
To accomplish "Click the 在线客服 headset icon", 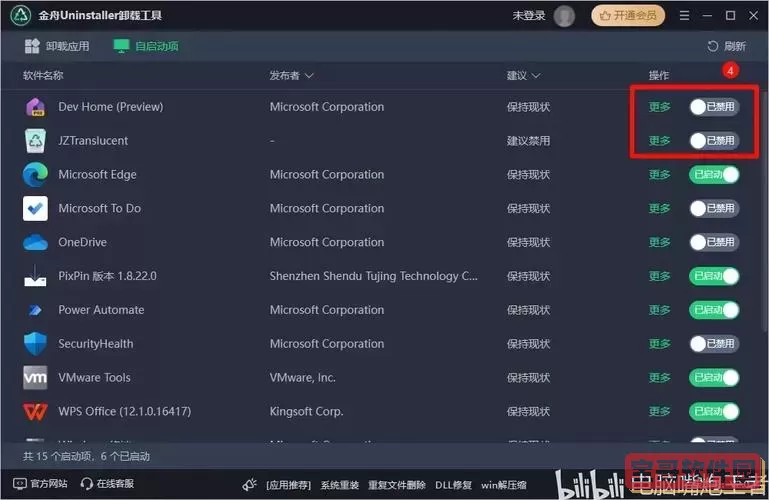I will [x=87, y=484].
